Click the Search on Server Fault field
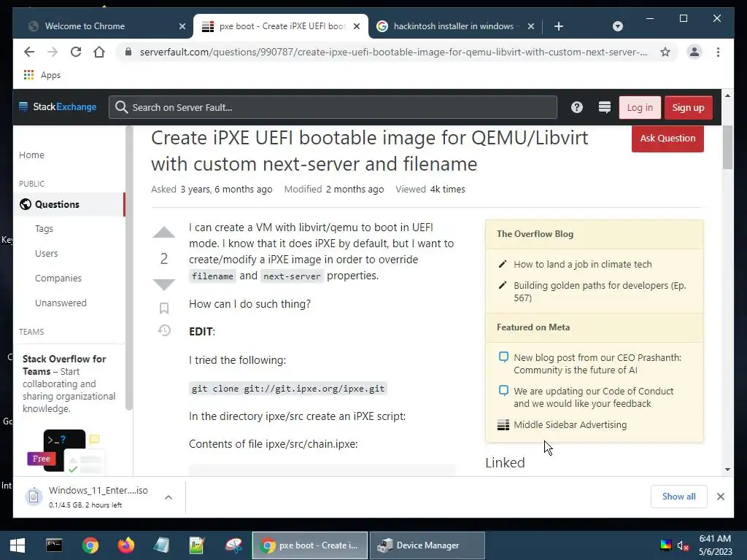Screen dimensions: 747x560 (x=333, y=107)
